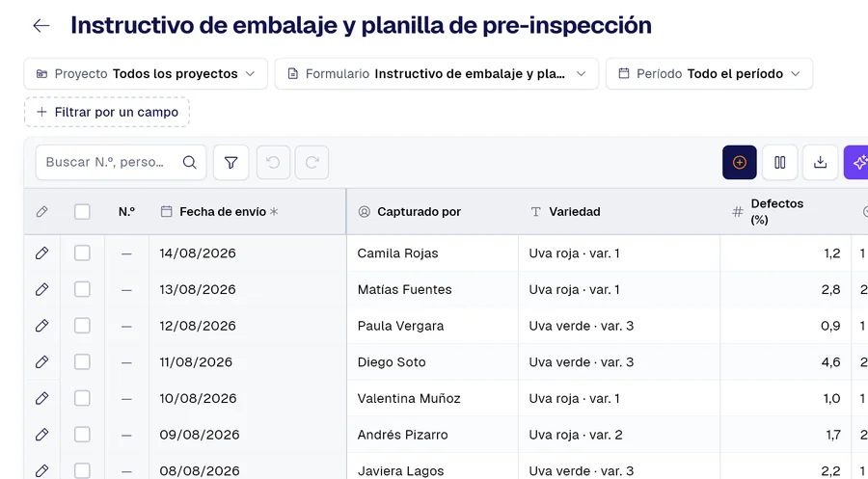Select the checkbox for Matías Fuentes row
This screenshot has width=868, height=479.
pos(82,289)
